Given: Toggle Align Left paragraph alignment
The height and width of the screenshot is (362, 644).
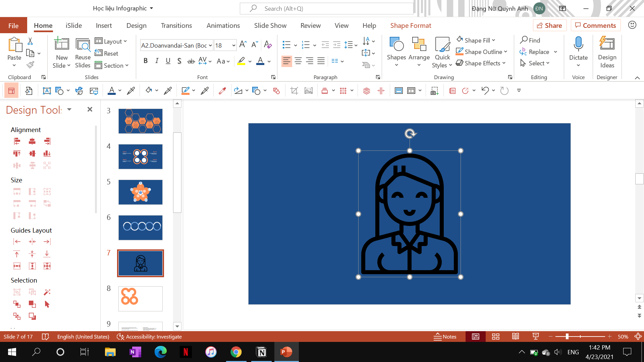Looking at the screenshot, I should [286, 61].
